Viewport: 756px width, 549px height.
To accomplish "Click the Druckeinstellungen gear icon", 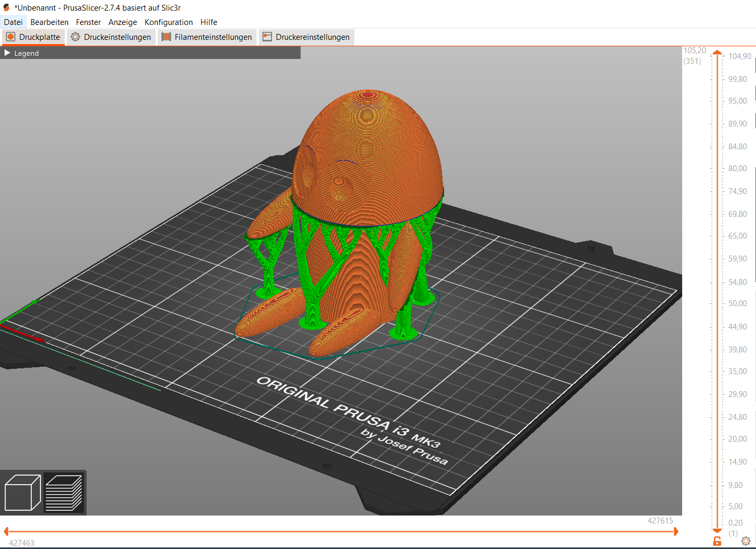I will click(75, 37).
